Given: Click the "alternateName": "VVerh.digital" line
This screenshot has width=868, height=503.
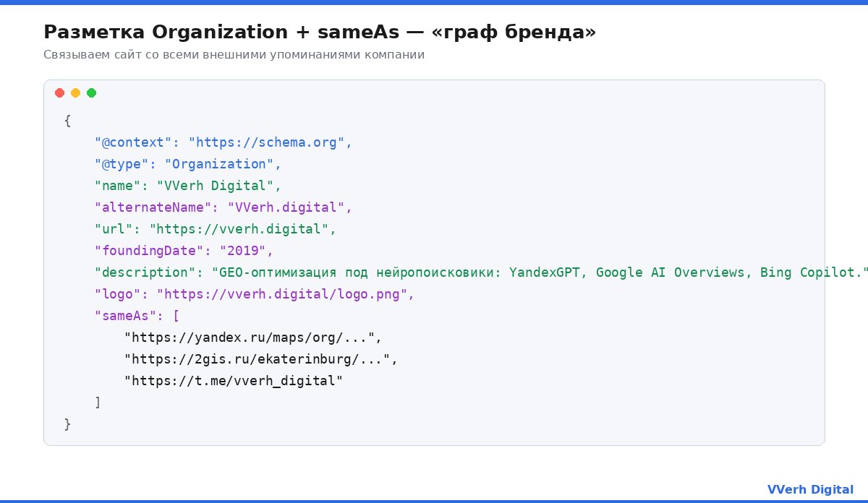Looking at the screenshot, I should pyautogui.click(x=223, y=207).
